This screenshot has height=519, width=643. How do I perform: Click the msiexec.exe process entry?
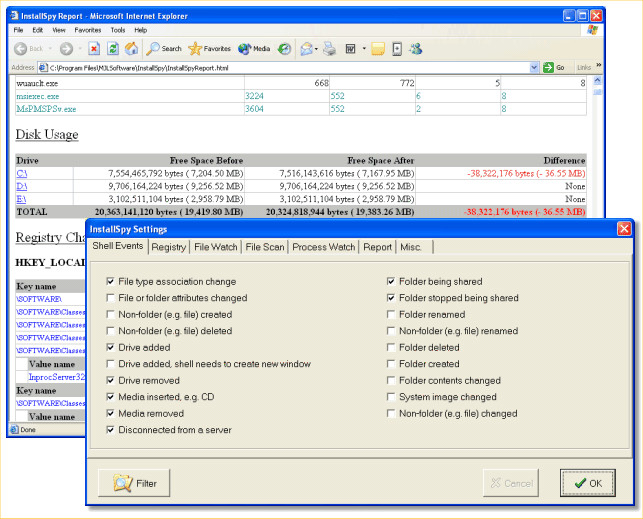[38, 96]
